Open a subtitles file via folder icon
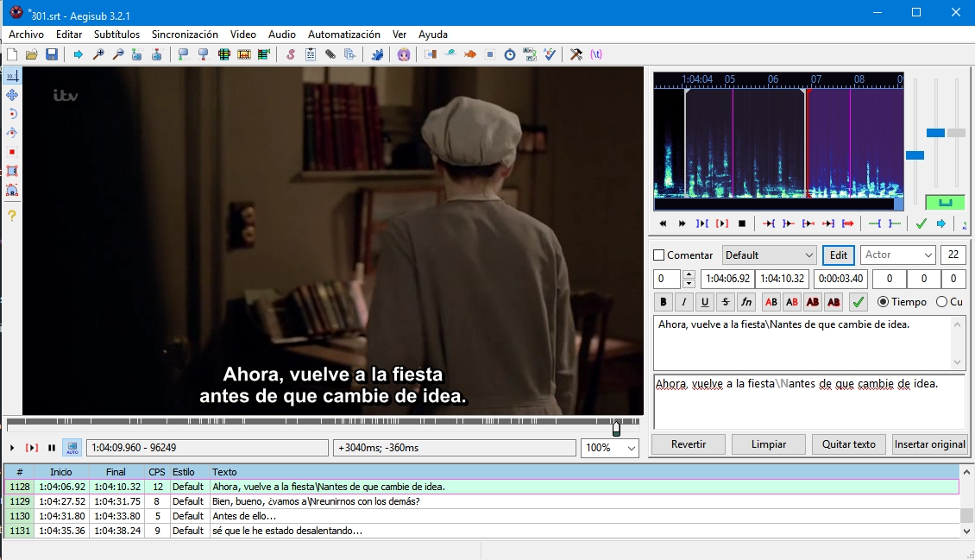The image size is (975, 560). [x=32, y=54]
